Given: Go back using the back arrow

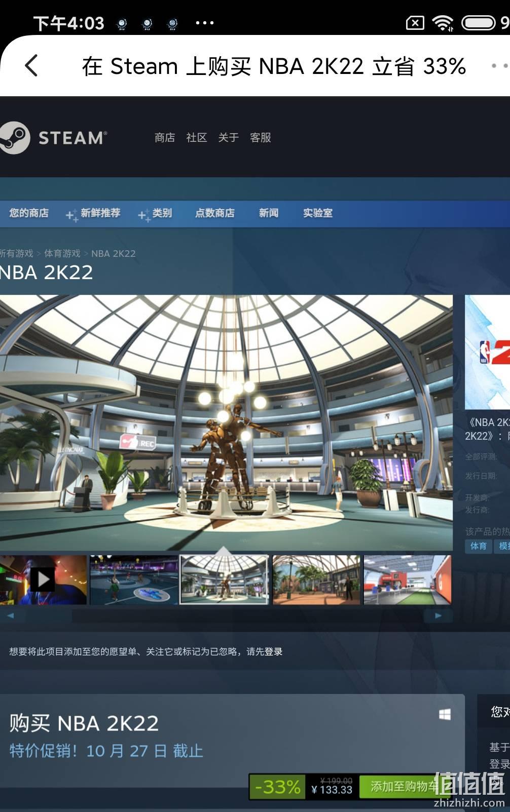Looking at the screenshot, I should pyautogui.click(x=31, y=65).
